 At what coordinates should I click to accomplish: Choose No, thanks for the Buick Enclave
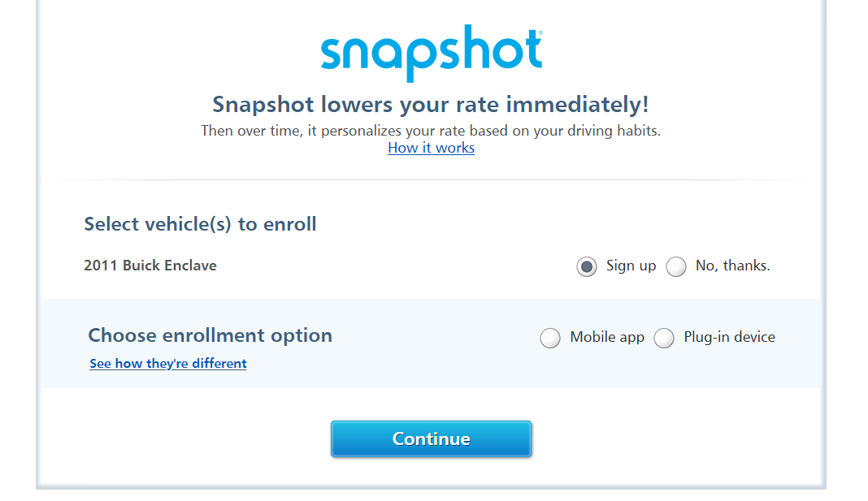pos(675,266)
